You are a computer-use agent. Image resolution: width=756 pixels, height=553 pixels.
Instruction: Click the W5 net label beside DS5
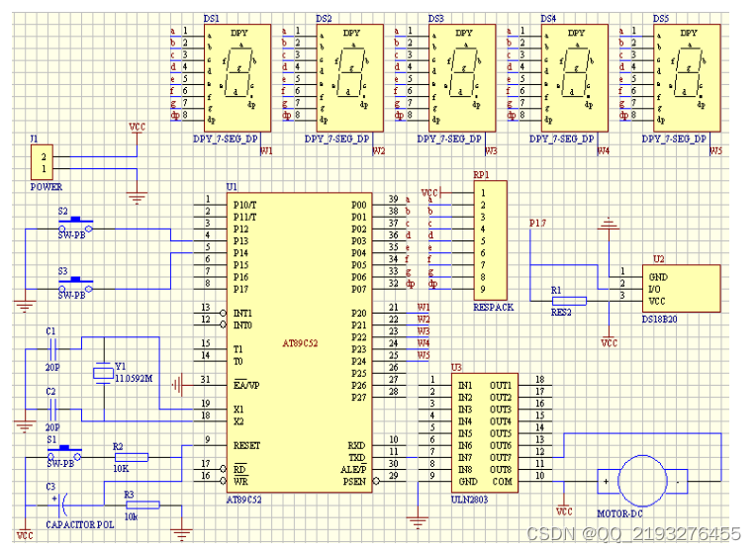tap(716, 151)
